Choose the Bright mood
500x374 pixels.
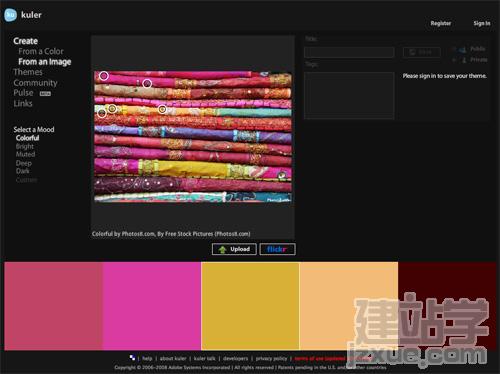[25, 146]
